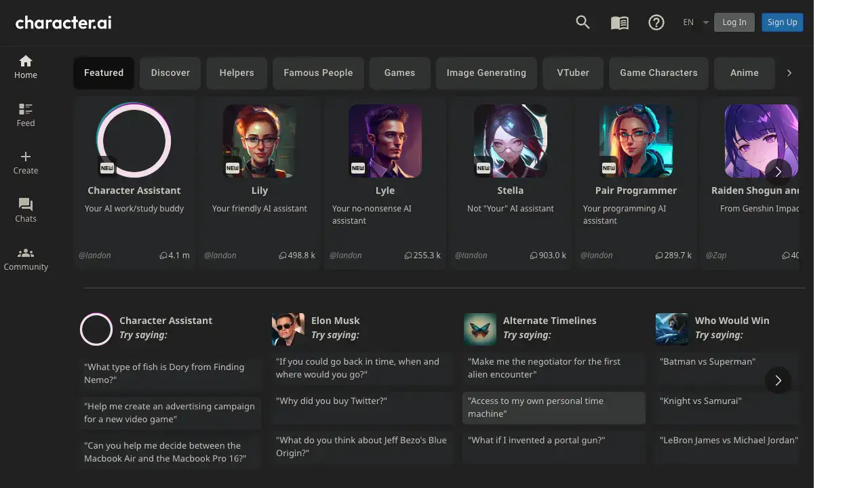Open the Feed section from the sidebar
The width and height of the screenshot is (868, 488).
pyautogui.click(x=25, y=114)
